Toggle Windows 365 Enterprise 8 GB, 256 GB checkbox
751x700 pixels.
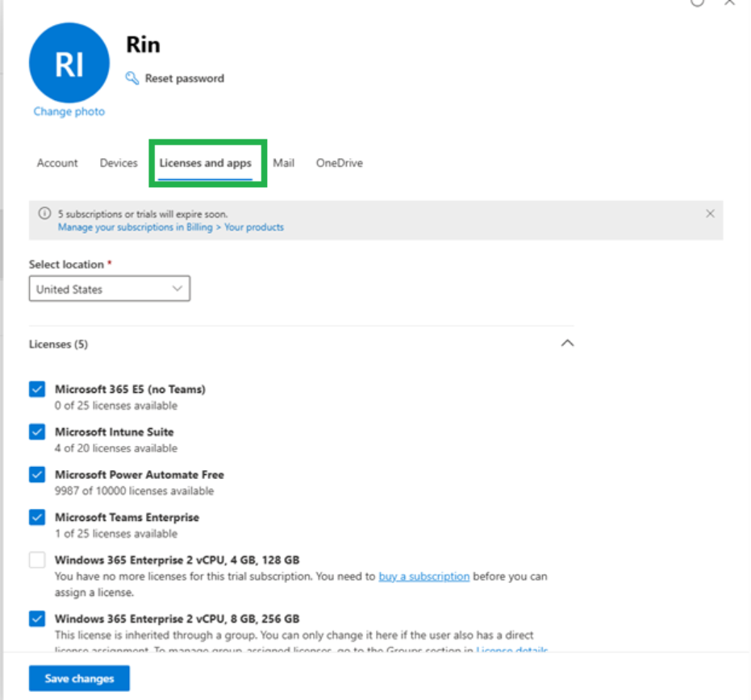[37, 619]
